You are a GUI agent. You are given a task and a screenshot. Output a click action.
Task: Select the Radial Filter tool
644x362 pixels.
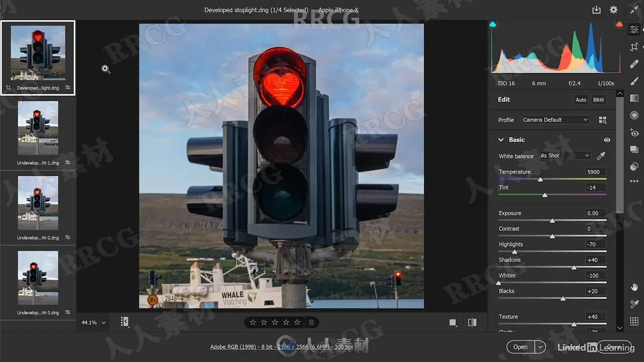[634, 115]
